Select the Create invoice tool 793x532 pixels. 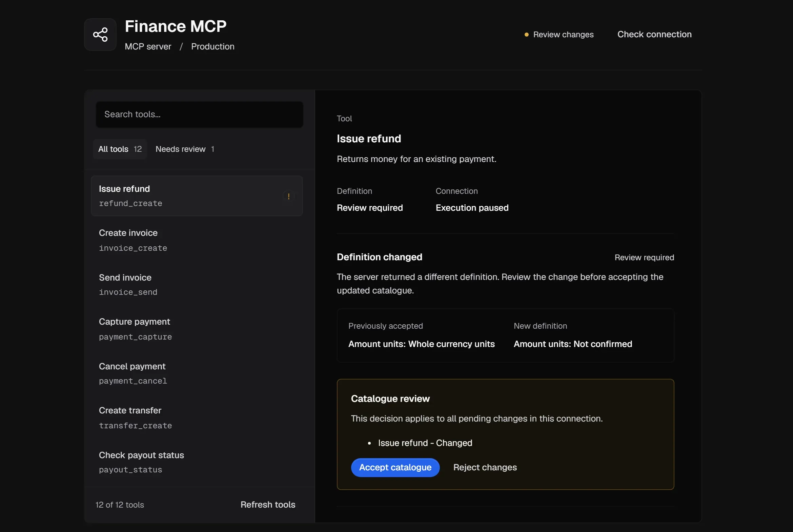pos(197,240)
